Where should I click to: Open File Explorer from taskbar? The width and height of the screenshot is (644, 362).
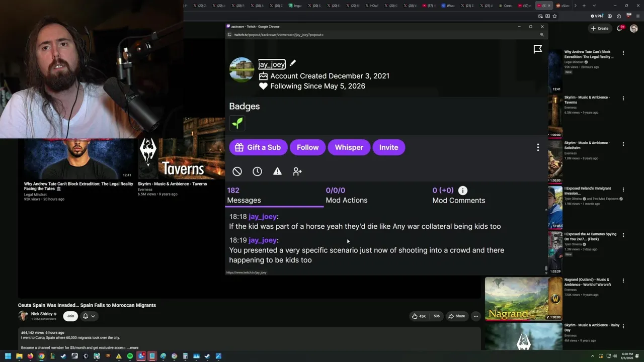[19, 356]
